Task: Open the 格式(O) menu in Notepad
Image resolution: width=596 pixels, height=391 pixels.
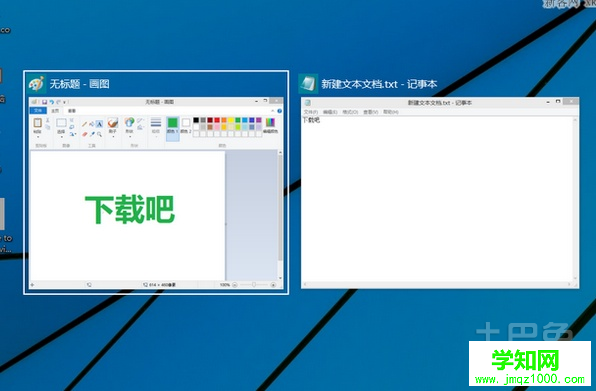Action: 350,112
